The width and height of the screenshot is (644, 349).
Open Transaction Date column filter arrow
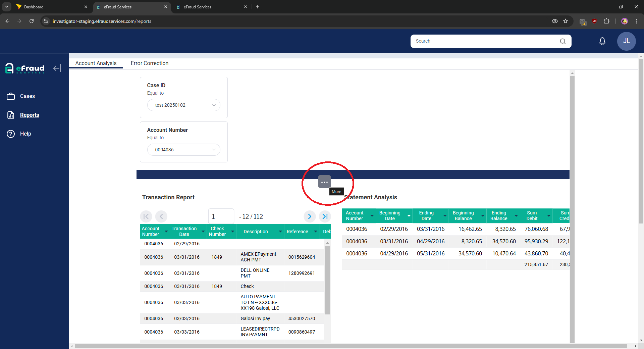pos(203,232)
